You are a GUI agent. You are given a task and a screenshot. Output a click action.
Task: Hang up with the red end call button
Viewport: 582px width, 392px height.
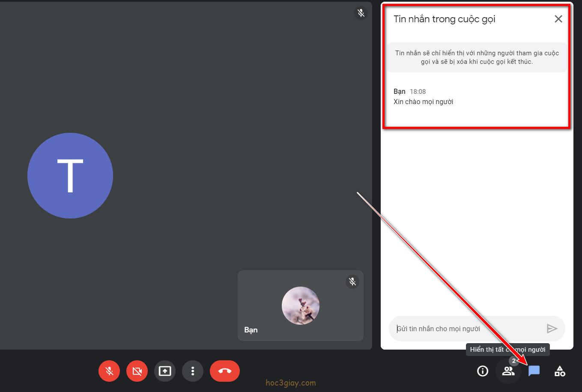click(x=225, y=371)
